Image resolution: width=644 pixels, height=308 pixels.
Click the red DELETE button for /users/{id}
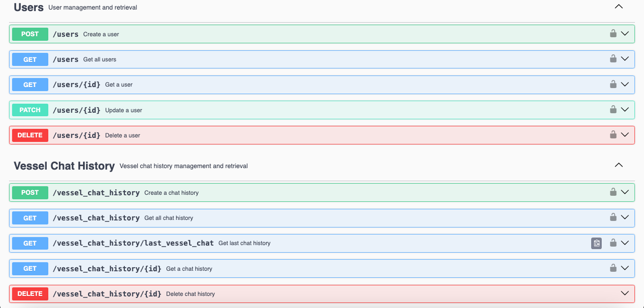click(x=30, y=135)
